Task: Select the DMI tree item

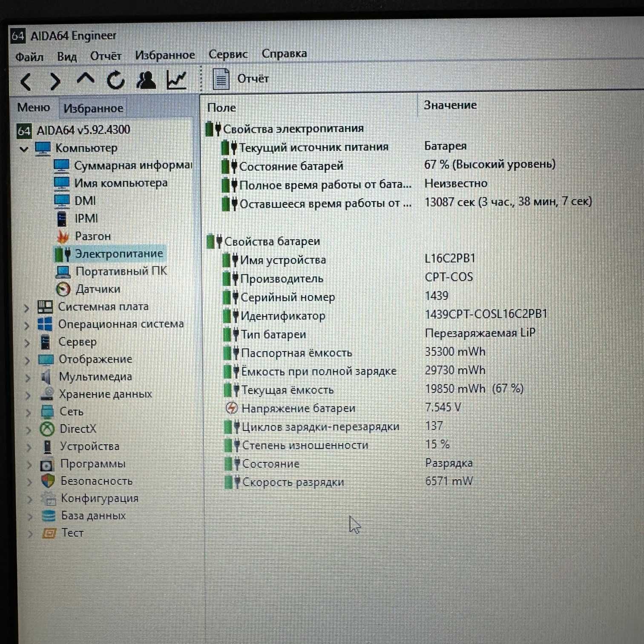Action: click(75, 201)
